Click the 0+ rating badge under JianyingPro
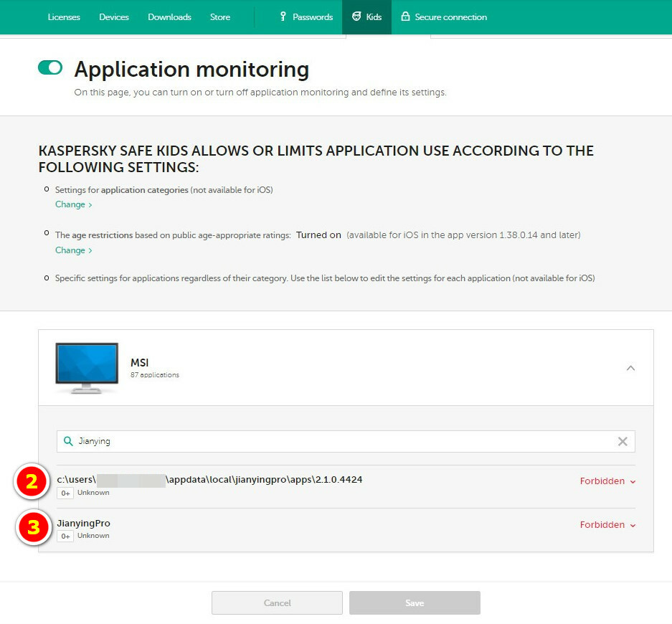The width and height of the screenshot is (672, 624). point(65,536)
